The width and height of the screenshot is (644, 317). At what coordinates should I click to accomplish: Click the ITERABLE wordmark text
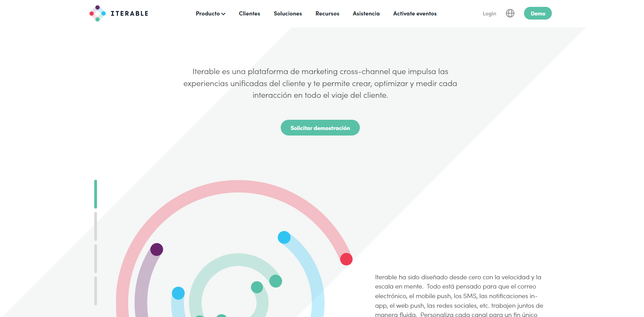130,14
